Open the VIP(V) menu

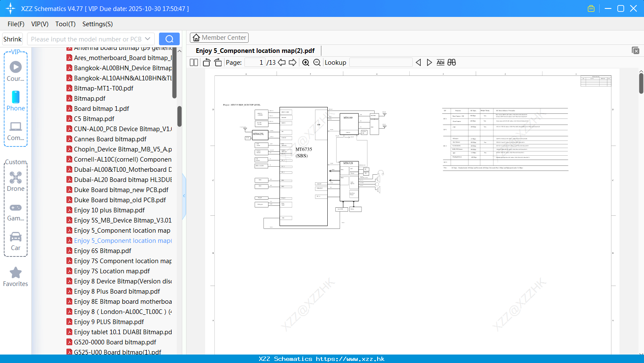[x=40, y=24]
